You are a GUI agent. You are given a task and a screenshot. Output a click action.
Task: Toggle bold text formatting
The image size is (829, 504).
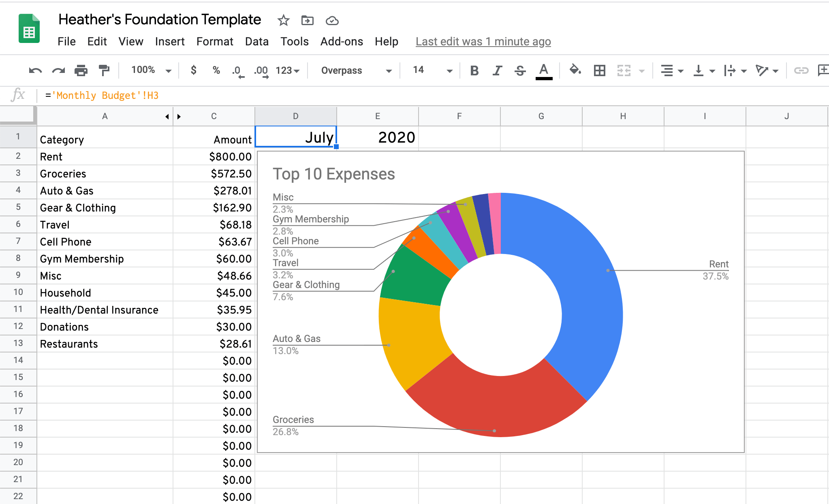[474, 70]
